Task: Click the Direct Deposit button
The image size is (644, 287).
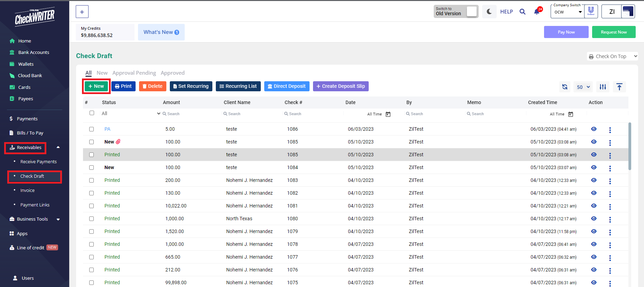Action: click(x=287, y=86)
